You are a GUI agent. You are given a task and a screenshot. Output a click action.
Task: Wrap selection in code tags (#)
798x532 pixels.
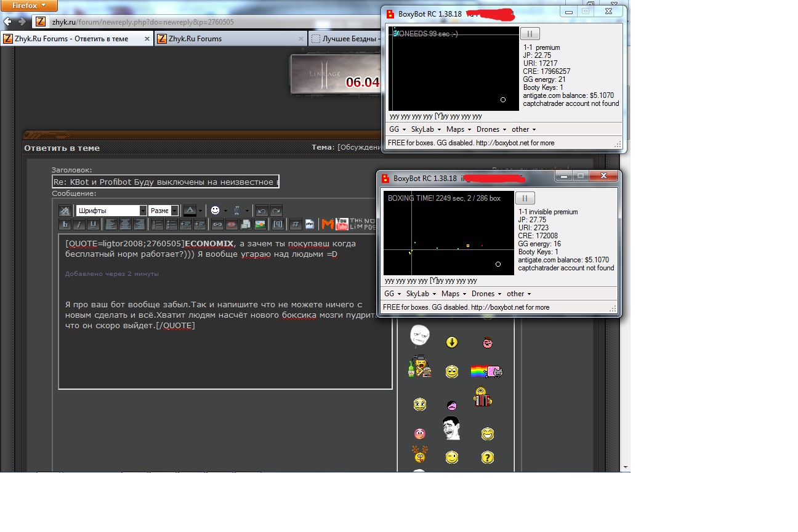(x=296, y=225)
